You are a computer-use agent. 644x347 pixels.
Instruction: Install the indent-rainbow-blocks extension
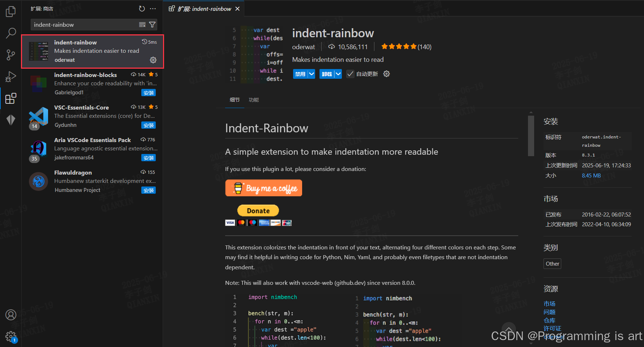(149, 93)
